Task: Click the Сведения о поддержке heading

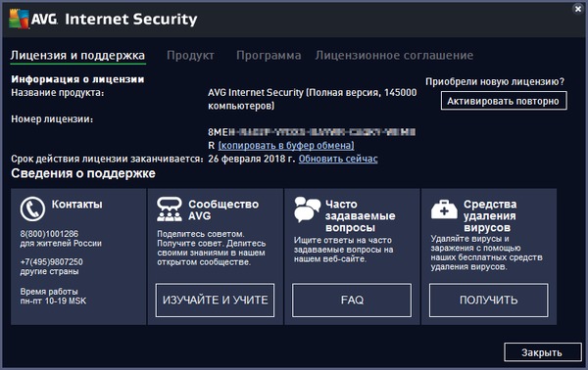Action: pyautogui.click(x=83, y=173)
